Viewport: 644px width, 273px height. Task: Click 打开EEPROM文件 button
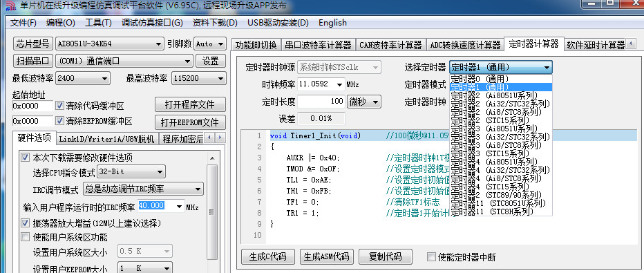coord(190,122)
